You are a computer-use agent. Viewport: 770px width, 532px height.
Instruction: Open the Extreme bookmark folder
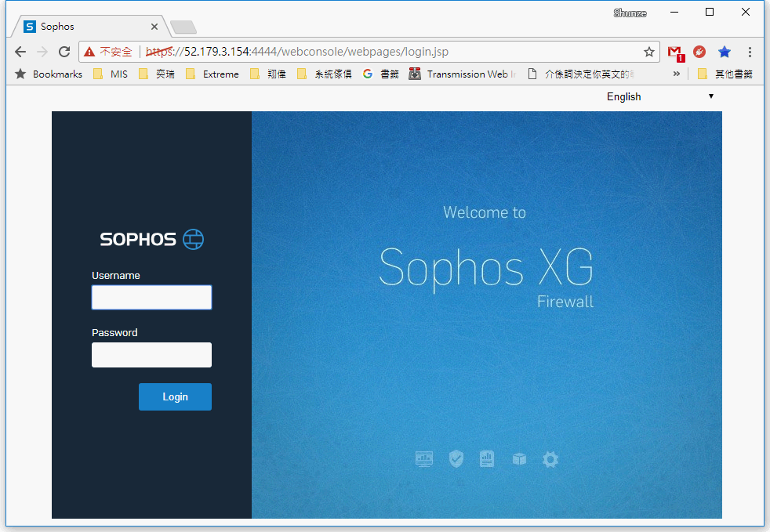point(212,74)
